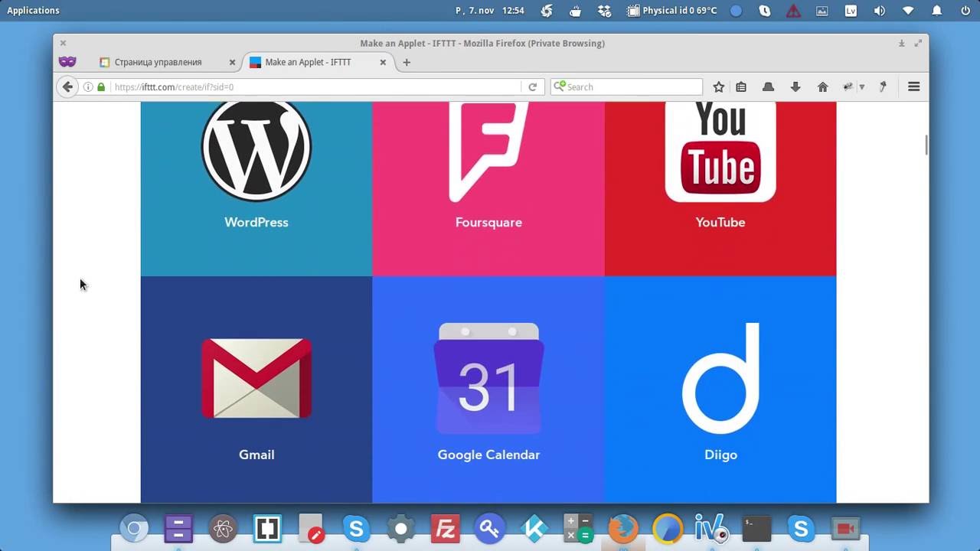Go back with the browser back arrow

click(67, 86)
